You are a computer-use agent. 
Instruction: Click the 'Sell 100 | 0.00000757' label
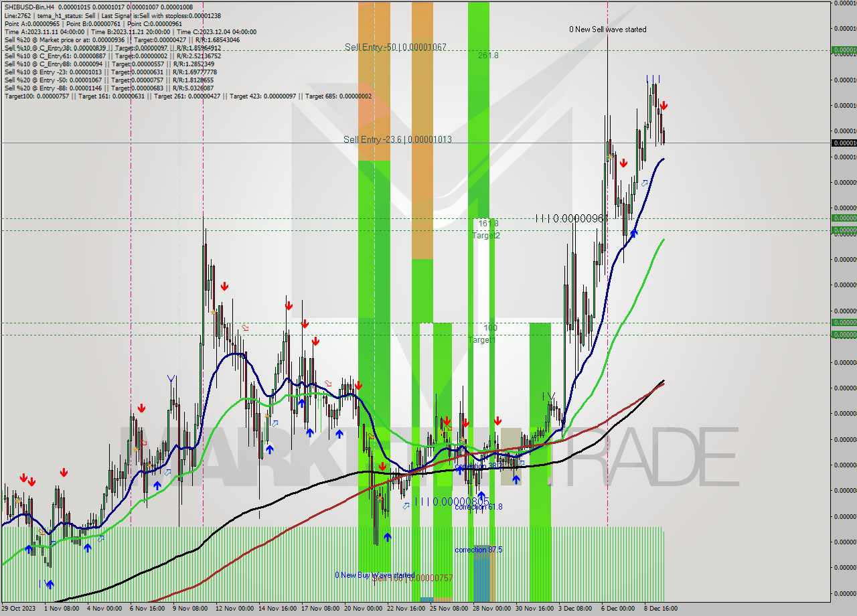(x=413, y=578)
